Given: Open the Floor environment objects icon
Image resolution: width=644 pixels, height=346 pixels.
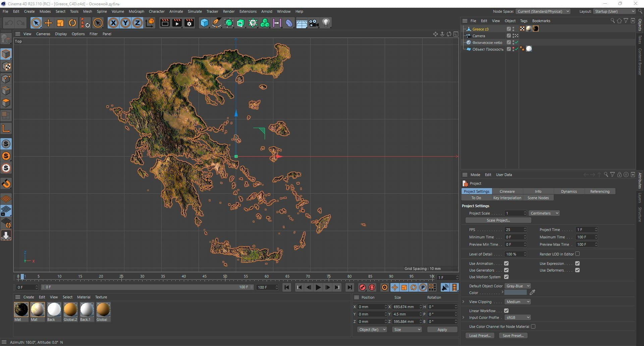Looking at the screenshot, I should tap(302, 23).
